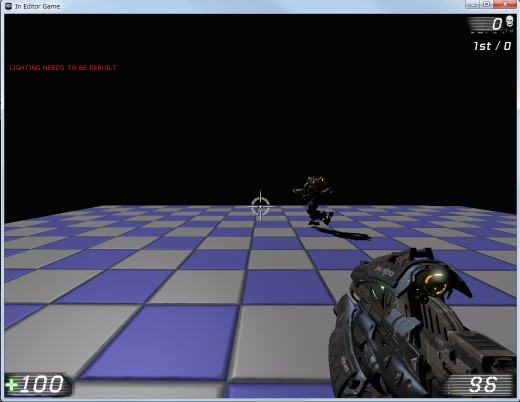Close the In Editor Game window
This screenshot has width=520, height=402.
click(505, 4)
